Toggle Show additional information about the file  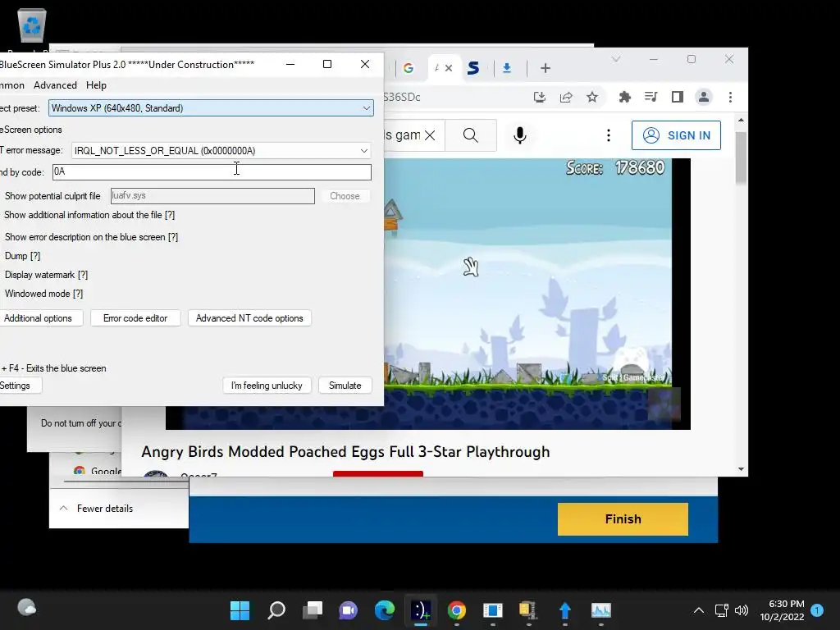(x=89, y=215)
